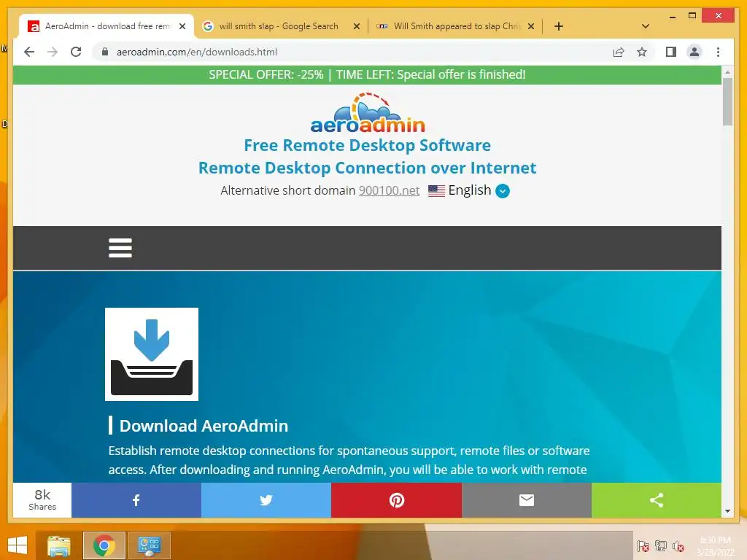The height and width of the screenshot is (560, 747).
Task: Click the US flag language icon
Action: (436, 191)
